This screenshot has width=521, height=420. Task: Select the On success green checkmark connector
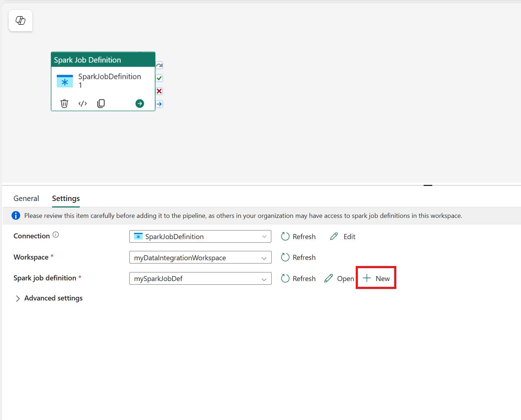tap(159, 78)
